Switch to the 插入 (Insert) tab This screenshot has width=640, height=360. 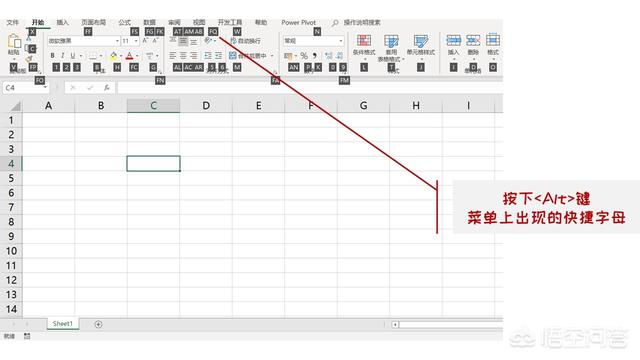click(x=62, y=22)
